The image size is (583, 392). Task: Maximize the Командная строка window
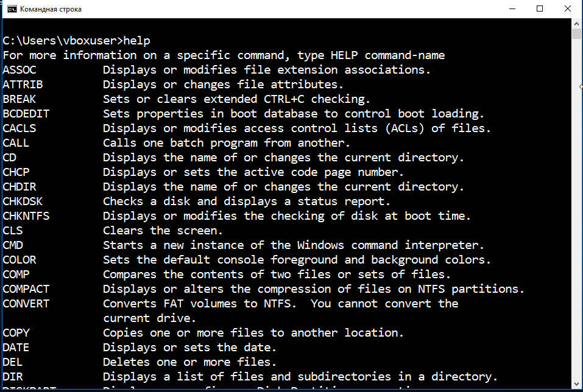click(540, 9)
